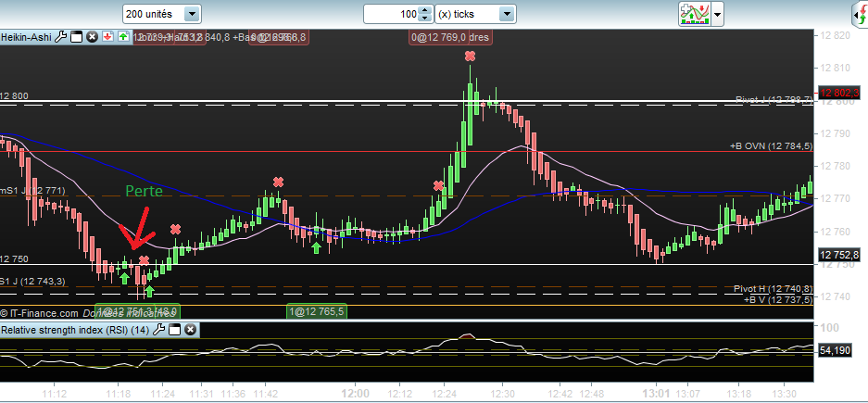Increase tick count with up stepper

point(424,10)
